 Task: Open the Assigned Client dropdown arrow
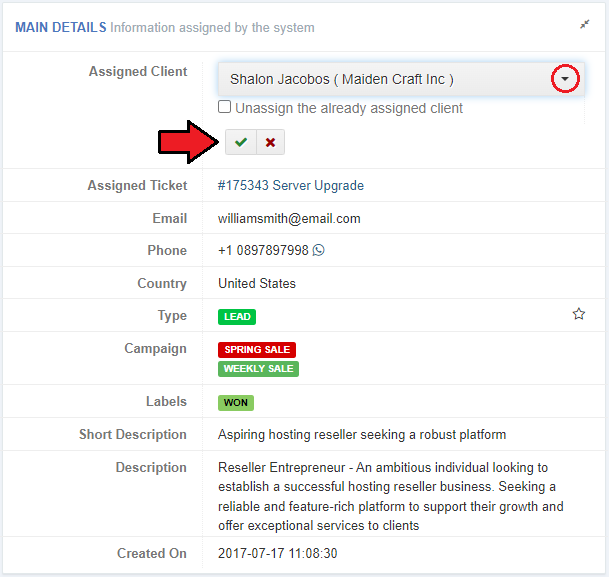pos(565,79)
